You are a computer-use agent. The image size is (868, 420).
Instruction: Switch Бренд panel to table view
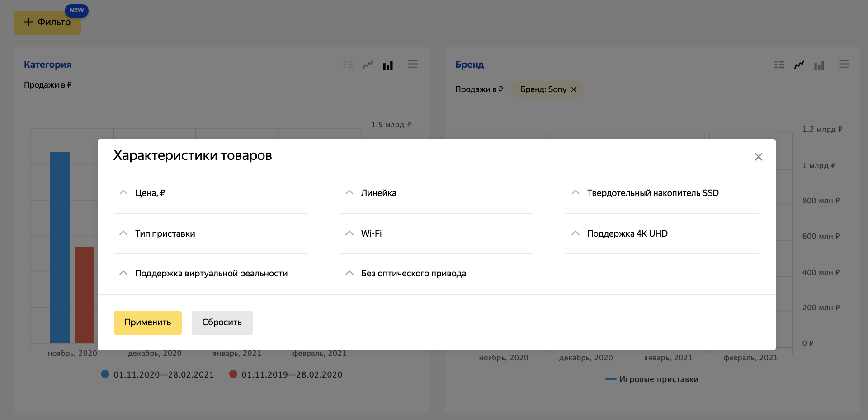779,65
